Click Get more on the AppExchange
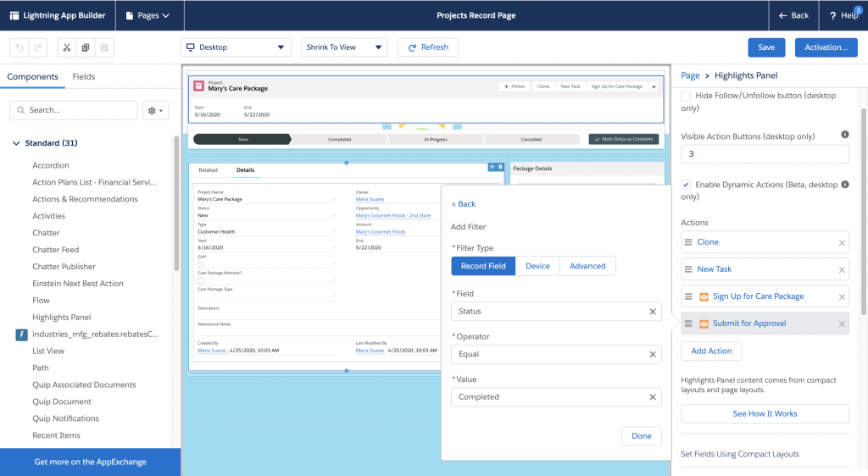The image size is (868, 476). [90, 462]
